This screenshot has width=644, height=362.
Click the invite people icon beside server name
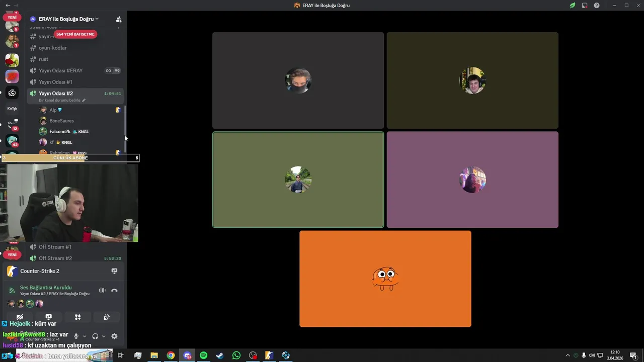pyautogui.click(x=119, y=19)
